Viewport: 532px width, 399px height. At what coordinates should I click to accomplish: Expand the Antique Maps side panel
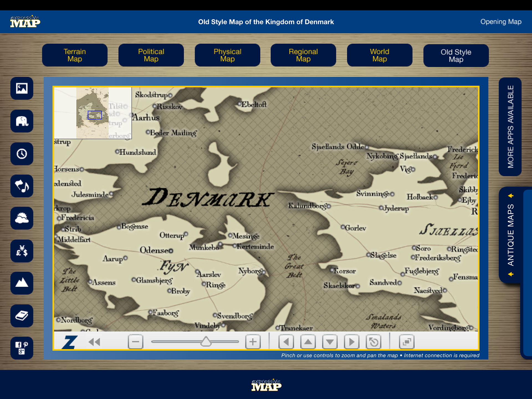pos(510,235)
